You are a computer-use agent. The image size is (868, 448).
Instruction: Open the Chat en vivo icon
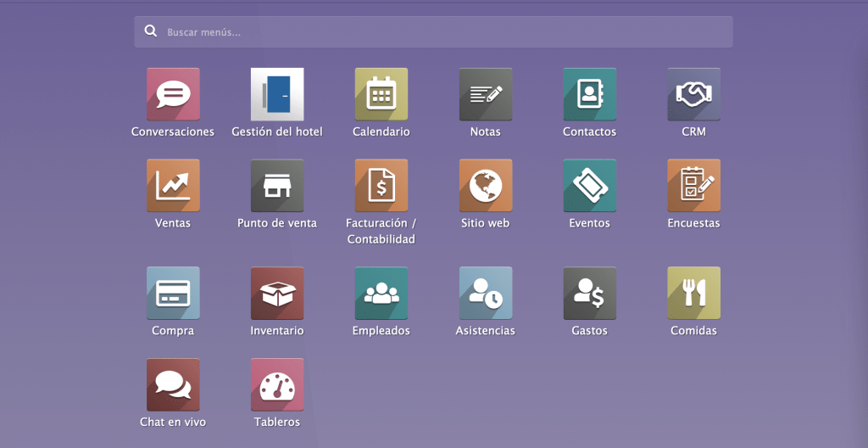click(x=173, y=385)
